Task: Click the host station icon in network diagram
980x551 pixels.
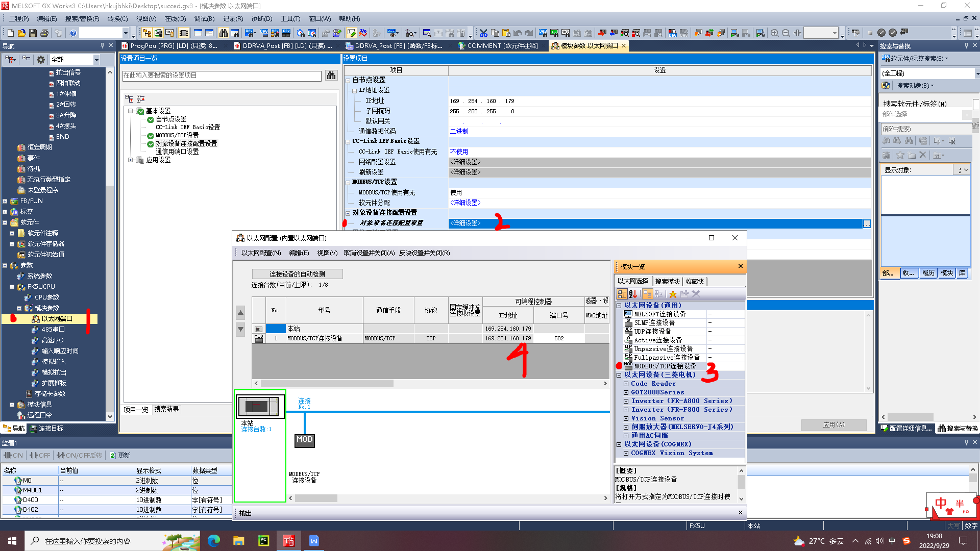Action: pos(260,406)
